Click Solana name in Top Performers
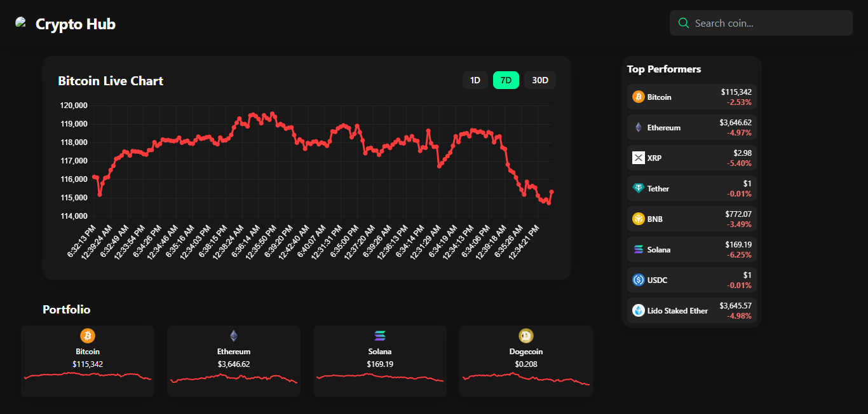 pyautogui.click(x=659, y=250)
